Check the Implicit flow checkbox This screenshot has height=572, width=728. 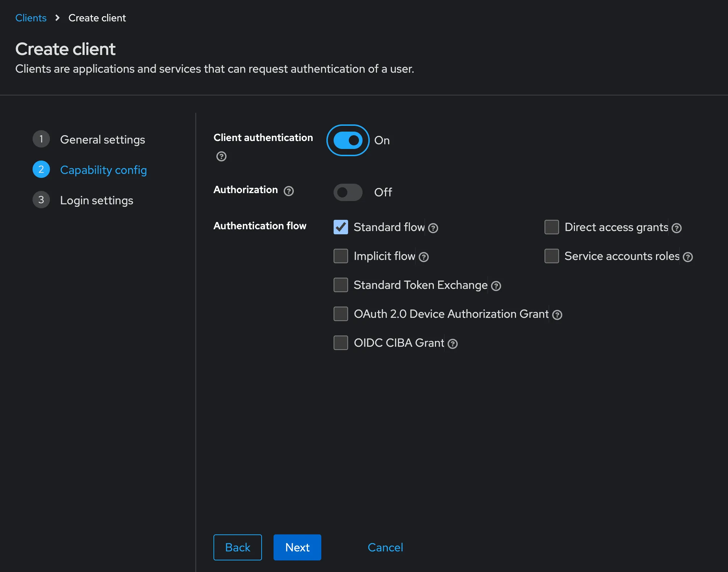[x=340, y=256]
